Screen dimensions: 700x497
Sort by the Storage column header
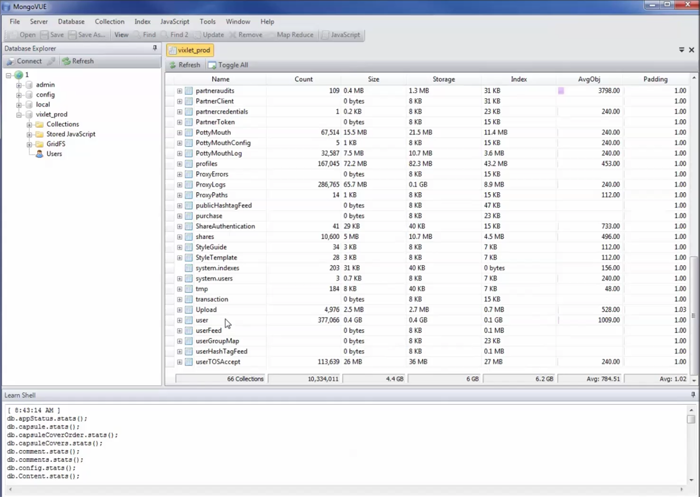click(444, 79)
